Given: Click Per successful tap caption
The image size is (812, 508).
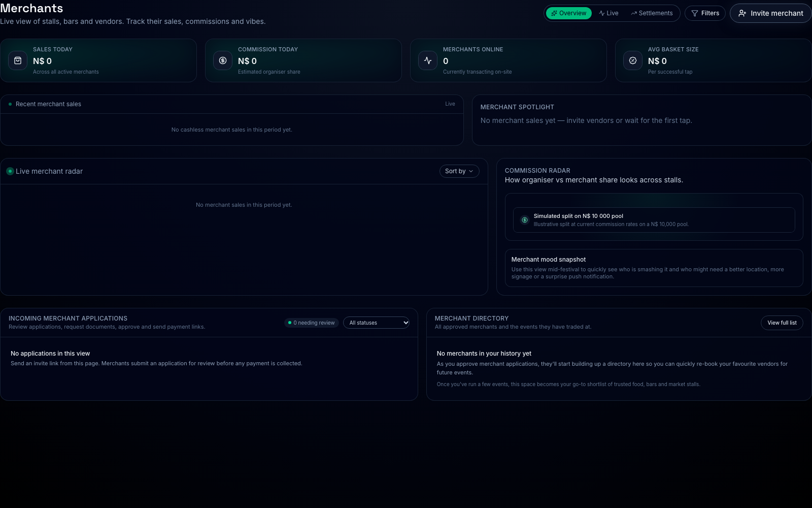Looking at the screenshot, I should pos(670,72).
